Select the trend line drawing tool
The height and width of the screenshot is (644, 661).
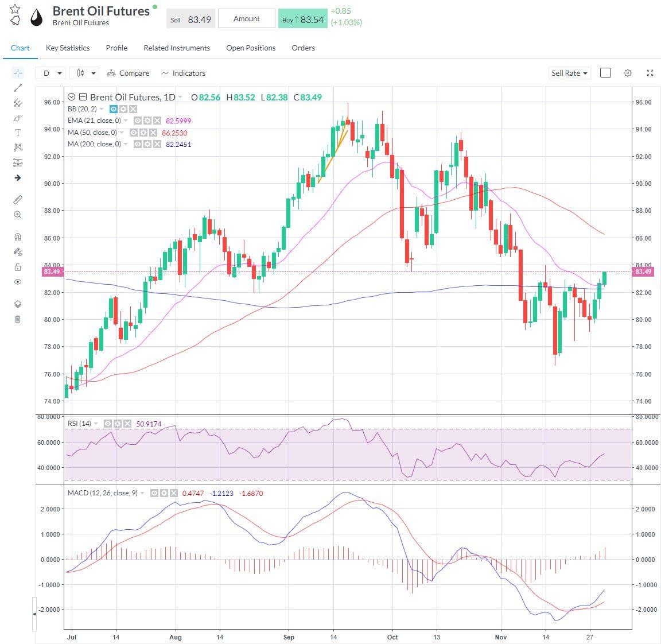[18, 87]
